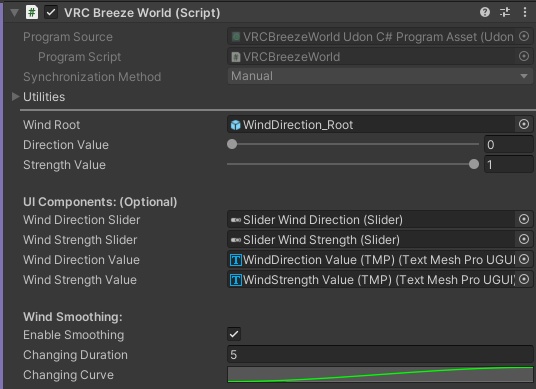Click the Strength Value slider handle
This screenshot has width=536, height=389.
tap(474, 164)
